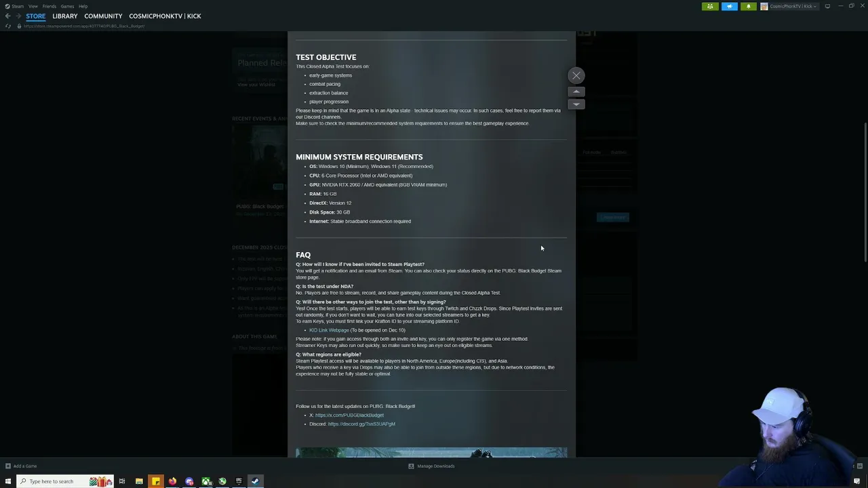The height and width of the screenshot is (488, 868).
Task: Click the banner image at popup bottom
Action: [x=431, y=452]
